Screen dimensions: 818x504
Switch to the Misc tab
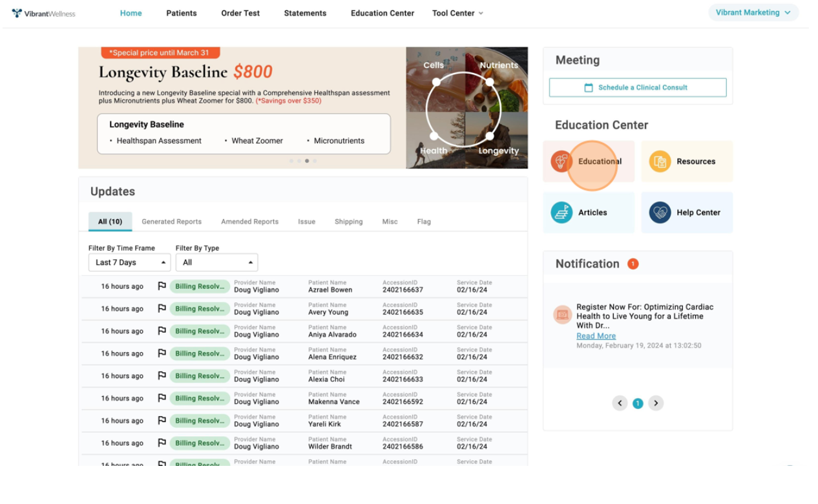tap(390, 222)
